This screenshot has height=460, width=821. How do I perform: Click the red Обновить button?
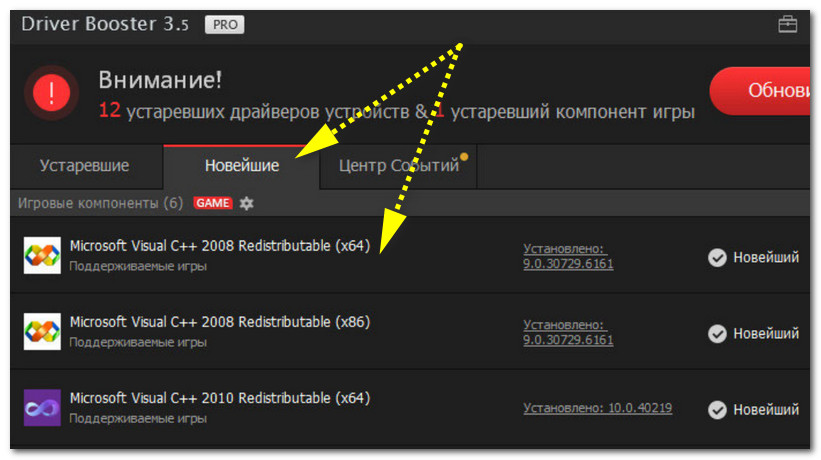click(762, 91)
